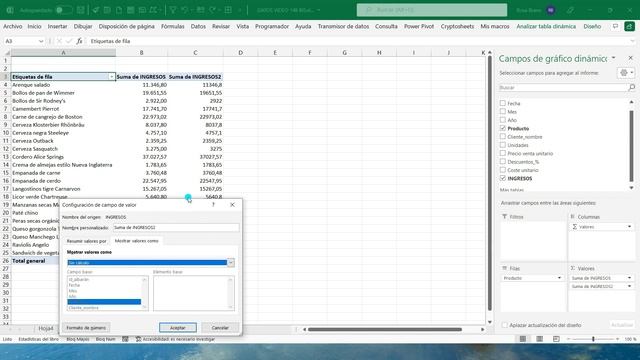Switch to Normal view in status bar
Image resolution: width=640 pixels, height=360 pixels.
coord(523,339)
